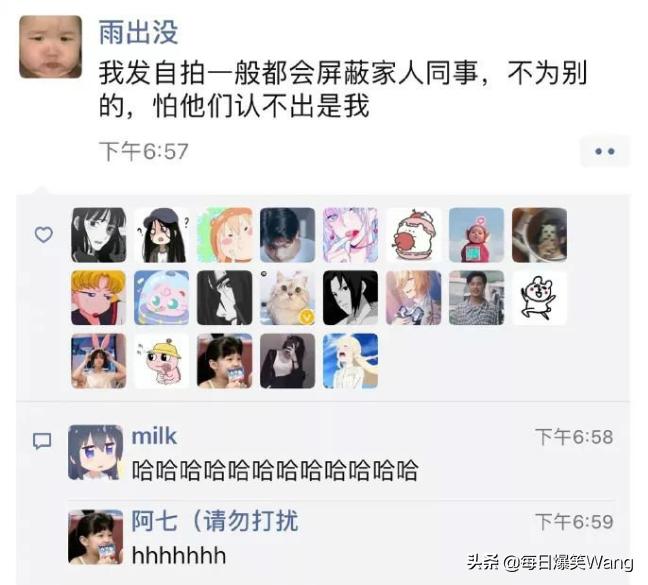Open milk's username link
The image size is (648, 585).
(154, 436)
